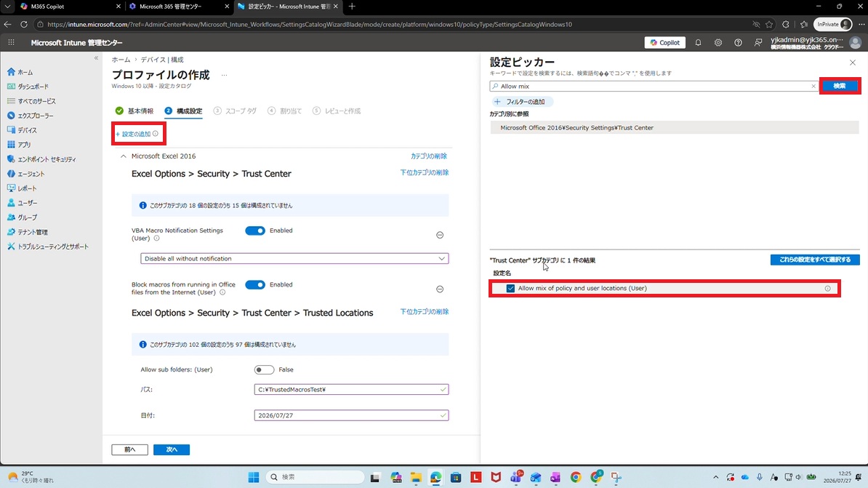The width and height of the screenshot is (868, 488).
Task: Show hidden system tray icons
Action: pos(716,477)
